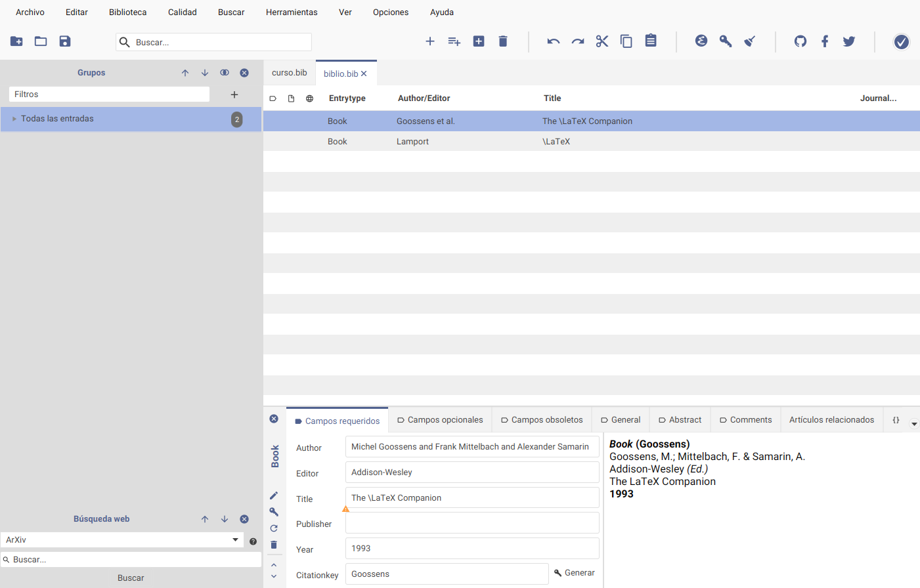
Task: Close the Grupos panel
Action: click(244, 73)
